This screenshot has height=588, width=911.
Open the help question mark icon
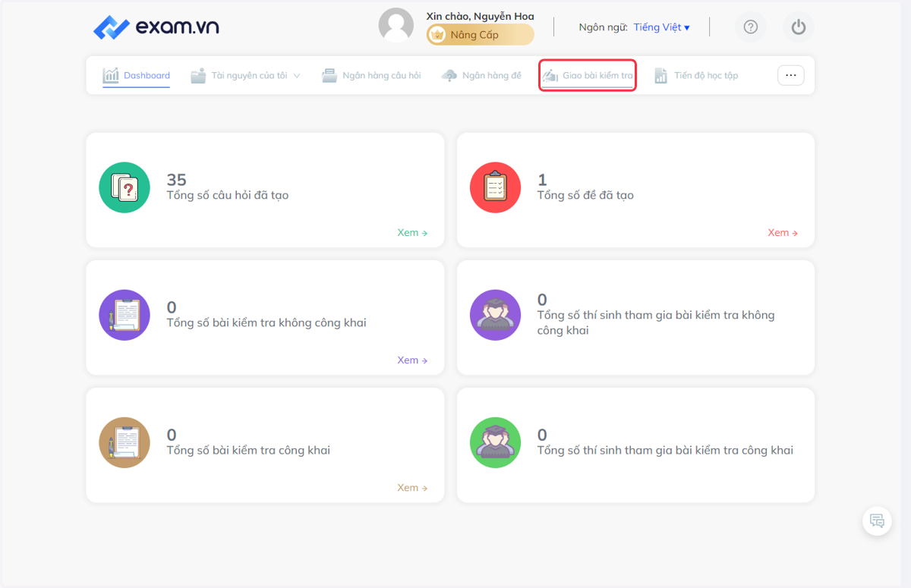pyautogui.click(x=751, y=27)
